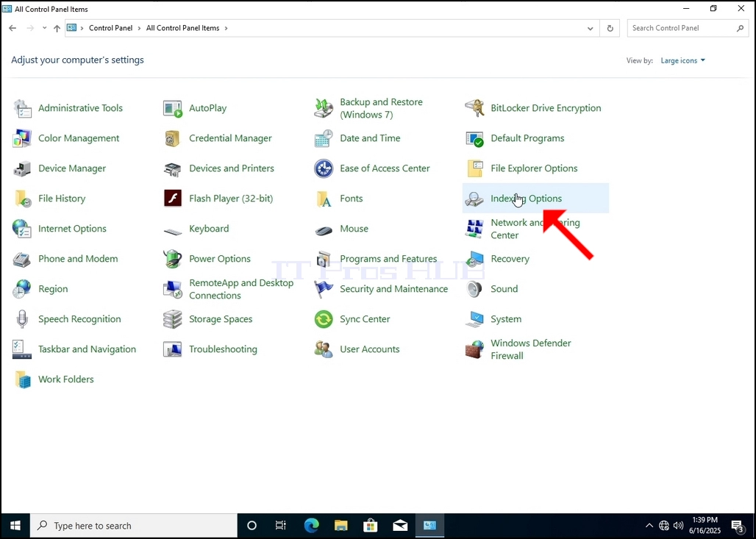Screen dimensions: 756x539
Task: Open the Microsoft Store taskbar icon
Action: click(x=371, y=526)
